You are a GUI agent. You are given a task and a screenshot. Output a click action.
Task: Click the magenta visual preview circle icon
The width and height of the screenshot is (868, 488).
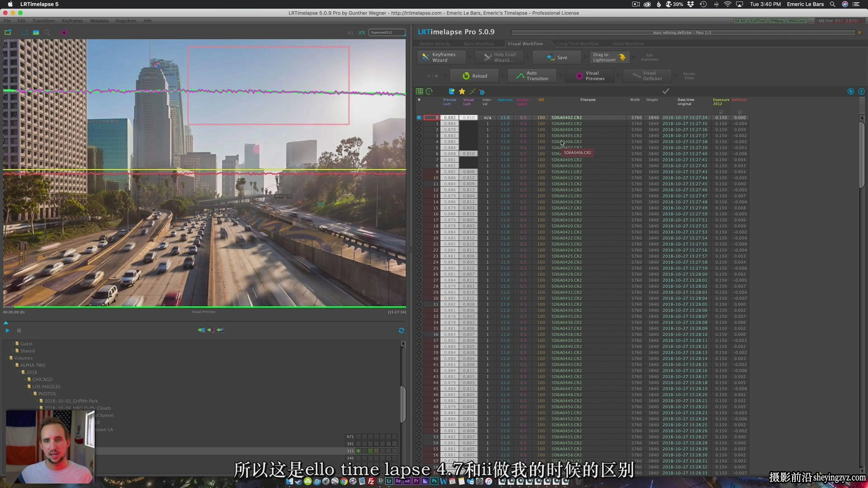click(64, 33)
